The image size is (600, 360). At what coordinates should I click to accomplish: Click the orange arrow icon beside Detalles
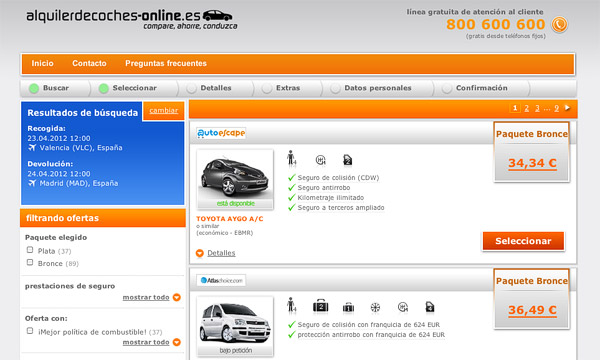click(x=200, y=253)
